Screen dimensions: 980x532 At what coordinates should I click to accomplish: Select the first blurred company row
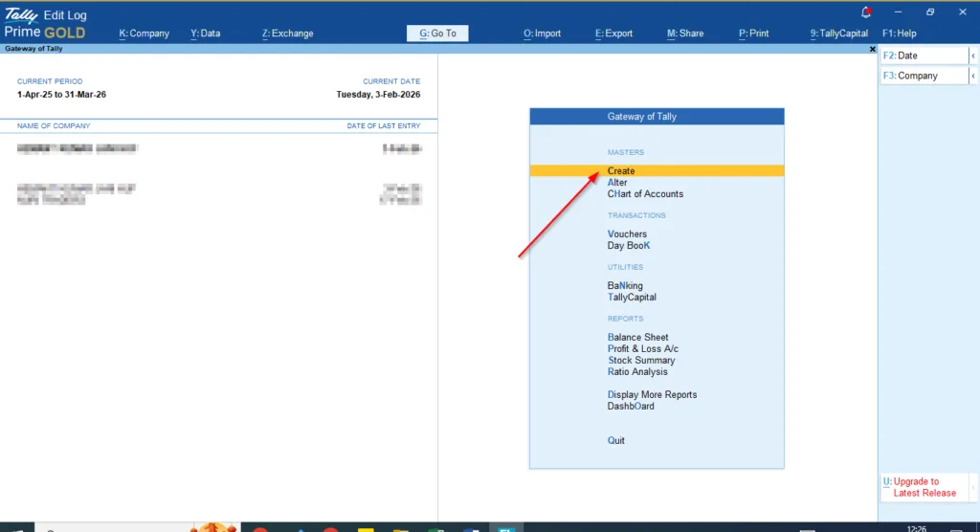(x=219, y=148)
